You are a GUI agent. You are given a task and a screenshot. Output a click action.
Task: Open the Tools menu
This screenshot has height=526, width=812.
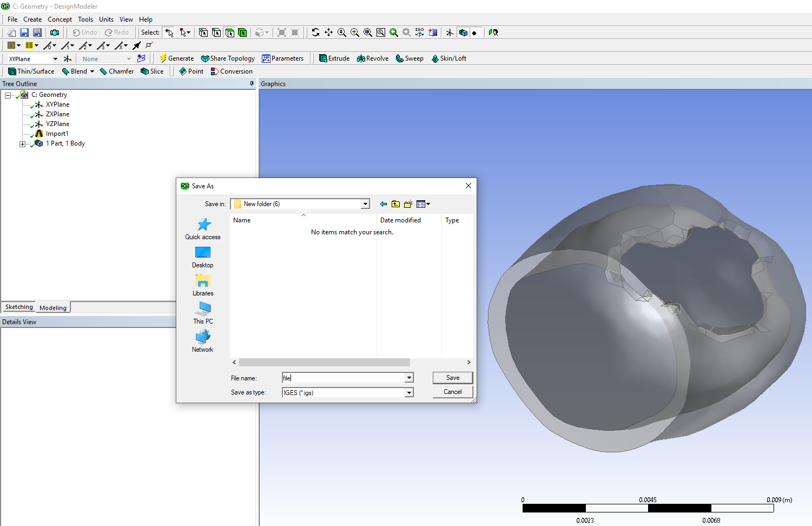85,19
